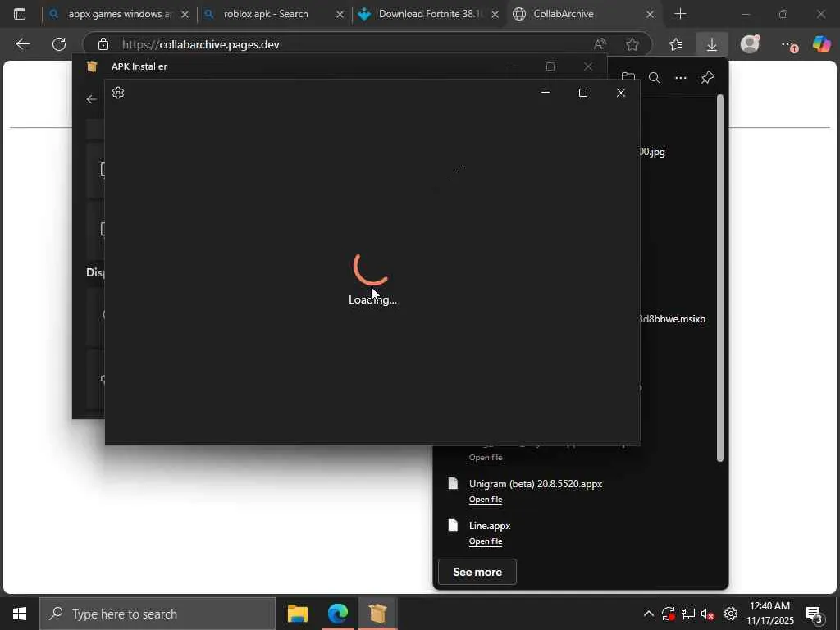This screenshot has height=630, width=840.
Task: Open the Favorites list button
Action: [x=676, y=44]
